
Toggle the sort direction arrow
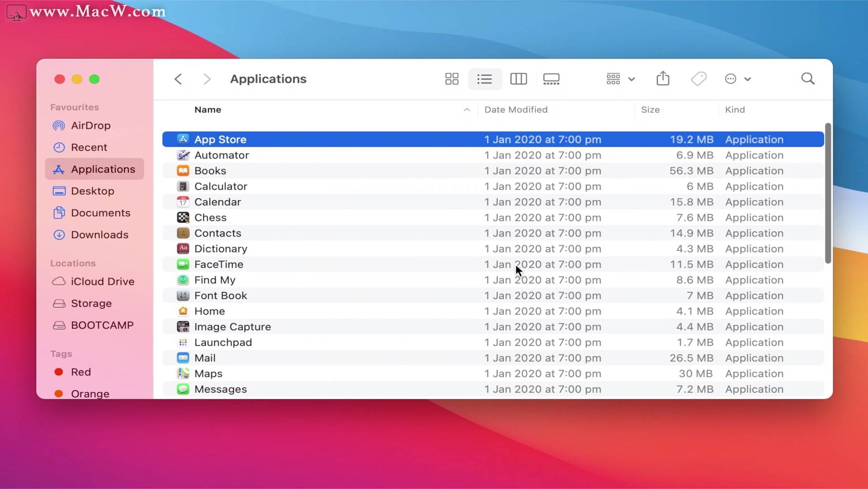[467, 110]
